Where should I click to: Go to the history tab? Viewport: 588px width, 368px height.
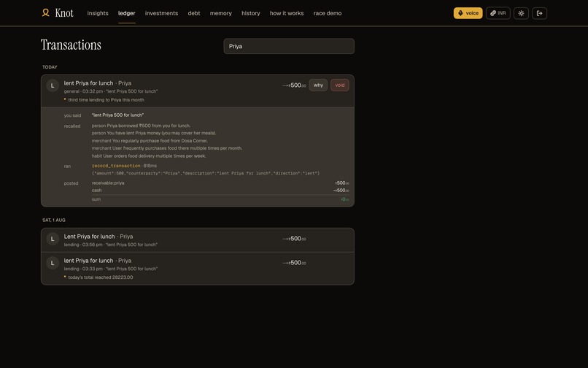[x=251, y=13]
